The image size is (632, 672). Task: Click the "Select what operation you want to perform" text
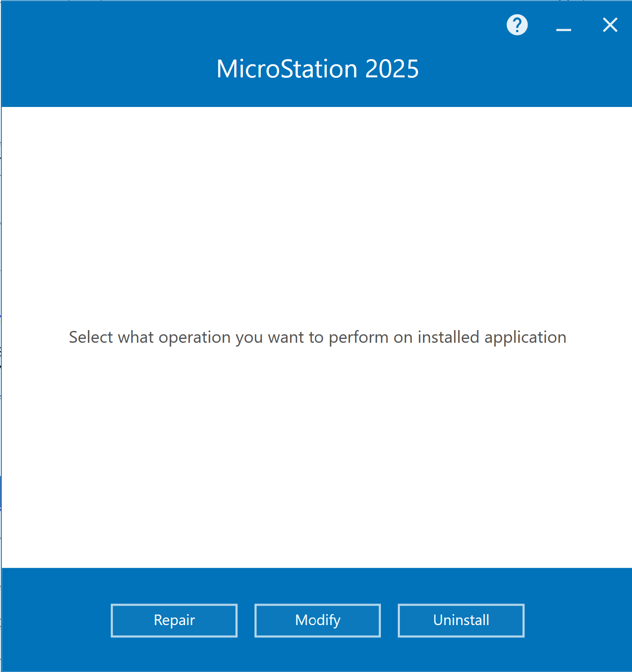(x=229, y=338)
